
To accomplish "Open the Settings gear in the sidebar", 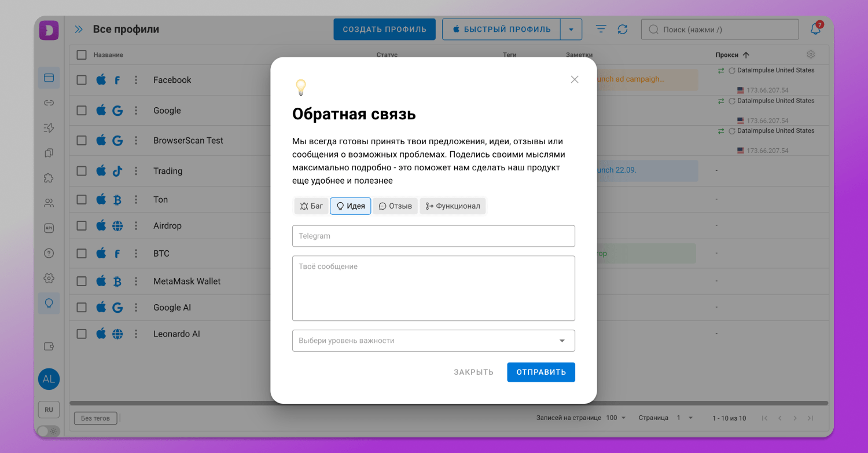I will pos(49,278).
